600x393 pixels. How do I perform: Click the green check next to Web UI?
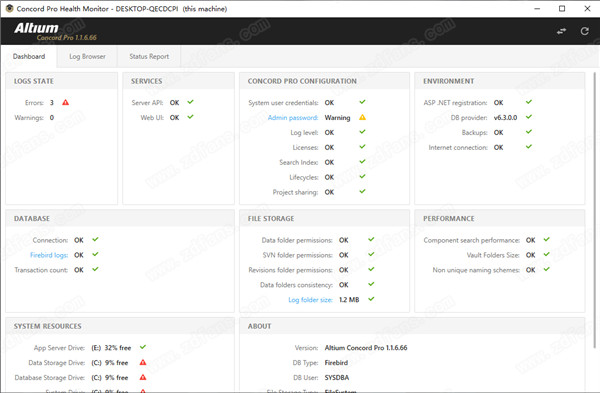[190, 117]
